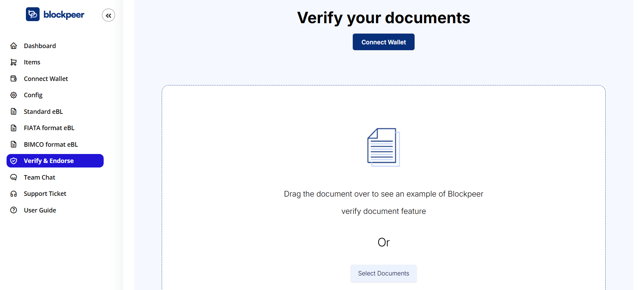
Task: Click the blockpeer brand name text
Action: pos(64,15)
